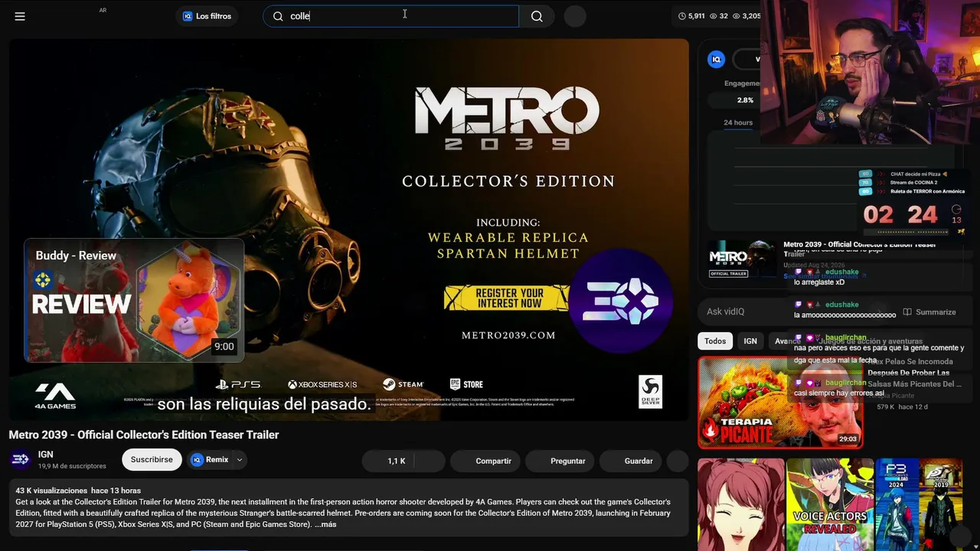
Task: Click the Los filtros vidIQ button
Action: click(x=207, y=16)
